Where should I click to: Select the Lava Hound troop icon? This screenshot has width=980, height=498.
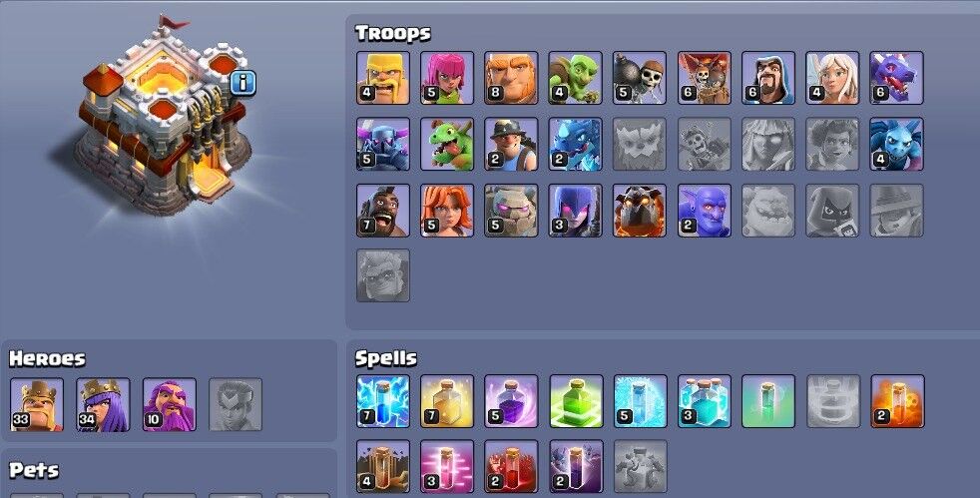click(639, 210)
